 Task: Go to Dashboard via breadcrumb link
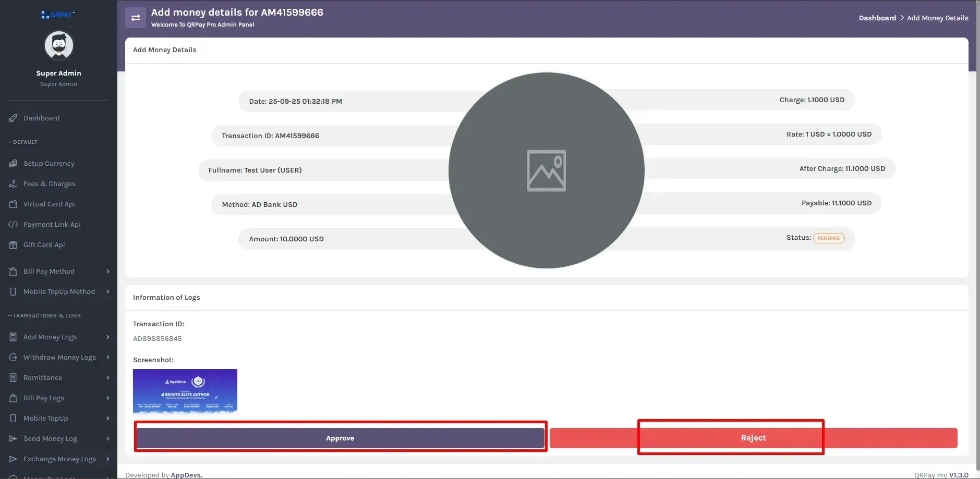coord(877,18)
